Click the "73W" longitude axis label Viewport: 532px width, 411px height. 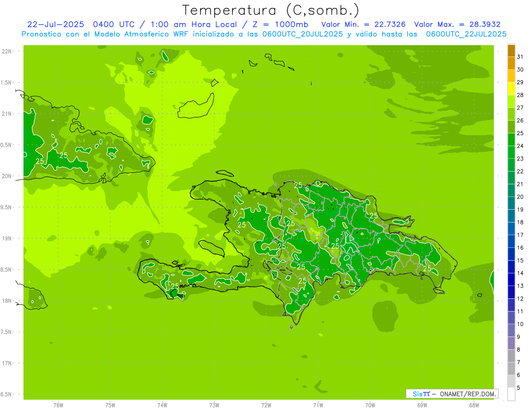click(x=214, y=405)
